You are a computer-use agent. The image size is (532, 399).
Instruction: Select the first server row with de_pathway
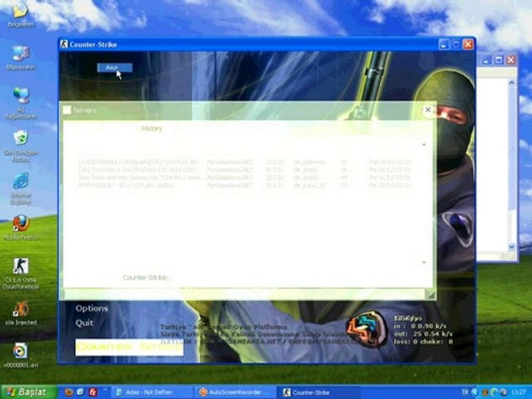(x=245, y=162)
